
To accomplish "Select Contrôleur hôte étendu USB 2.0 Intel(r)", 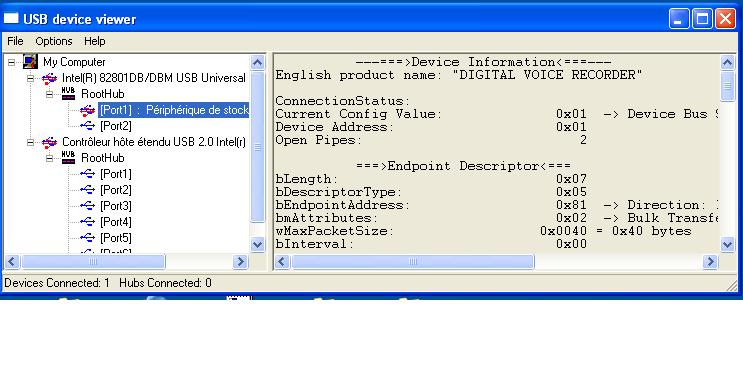I will [154, 142].
